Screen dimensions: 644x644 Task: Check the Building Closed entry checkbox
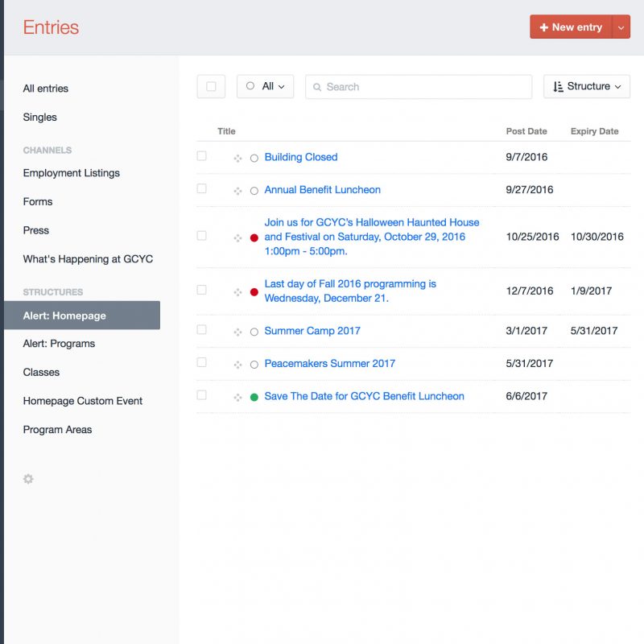[x=202, y=156]
